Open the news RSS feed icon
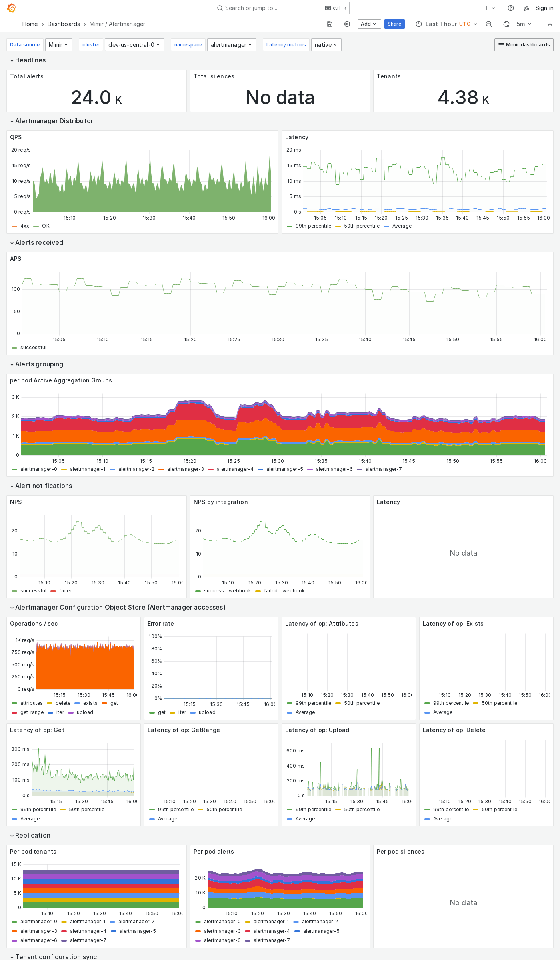 [x=526, y=8]
